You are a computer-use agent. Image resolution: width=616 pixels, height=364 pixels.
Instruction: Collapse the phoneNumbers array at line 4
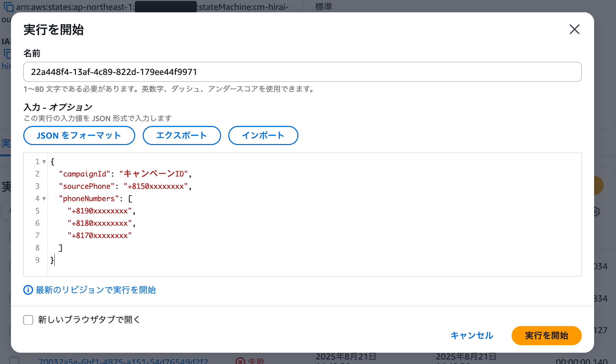tap(44, 199)
